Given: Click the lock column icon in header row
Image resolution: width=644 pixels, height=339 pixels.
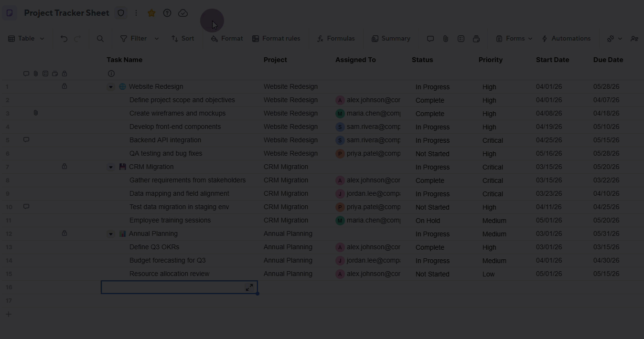Looking at the screenshot, I should click(64, 74).
